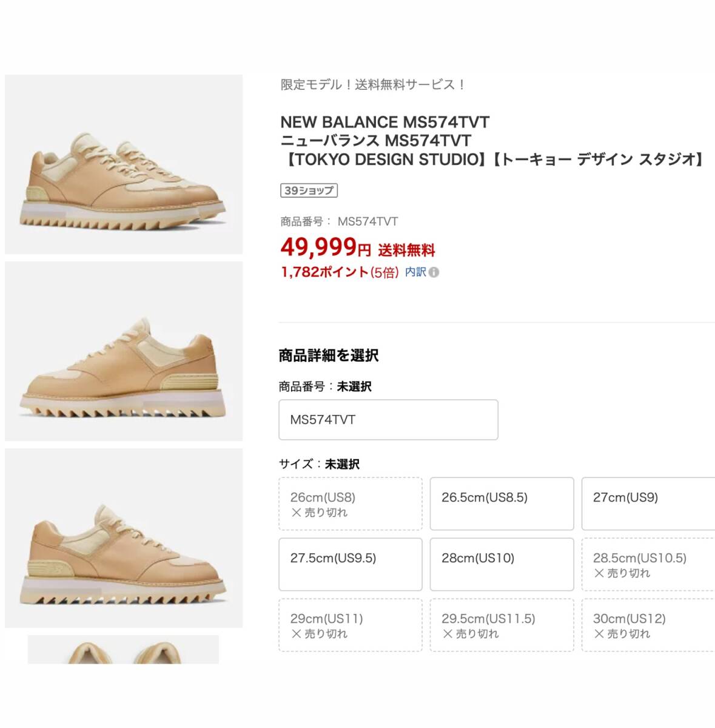Click sold-out size 29.5cm(US11.5)

pos(502,625)
